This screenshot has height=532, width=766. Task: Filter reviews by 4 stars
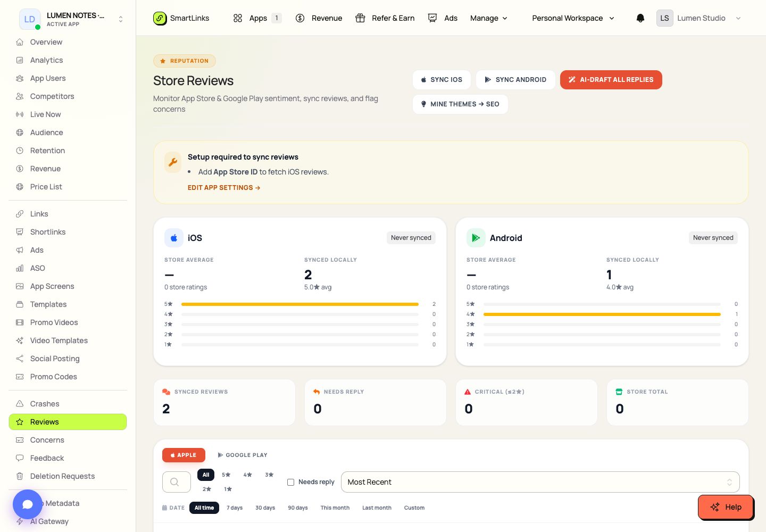[x=248, y=475]
